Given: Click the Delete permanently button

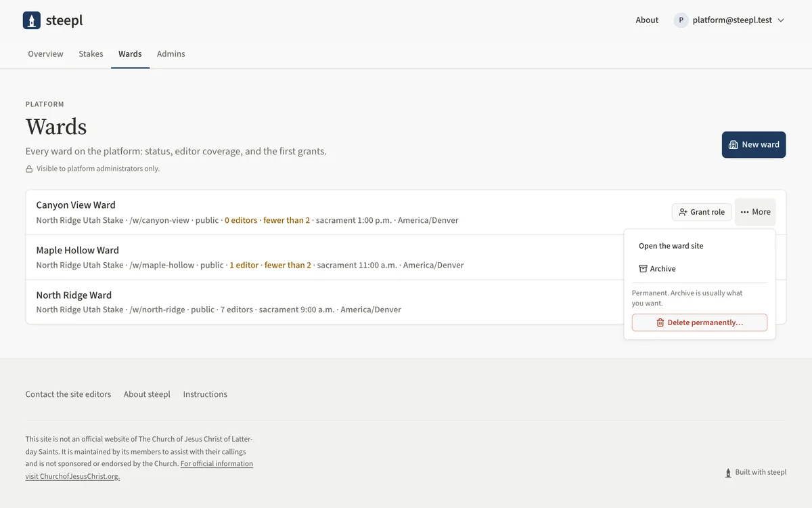Looking at the screenshot, I should (x=700, y=322).
